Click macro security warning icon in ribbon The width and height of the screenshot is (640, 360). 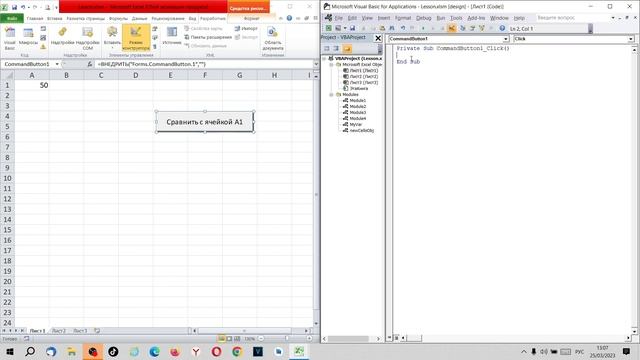[x=43, y=47]
